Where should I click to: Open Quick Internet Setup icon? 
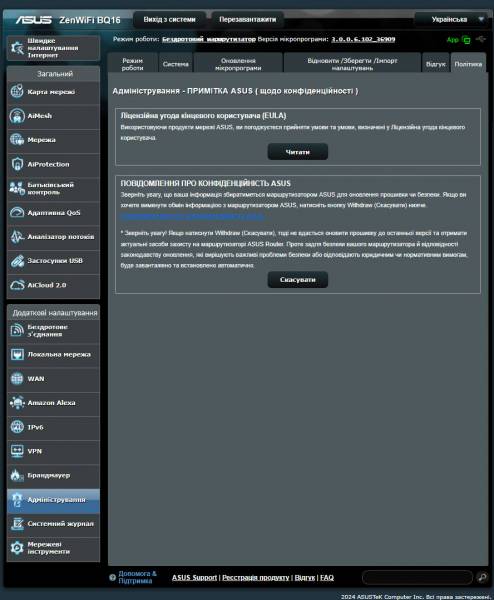point(17,48)
